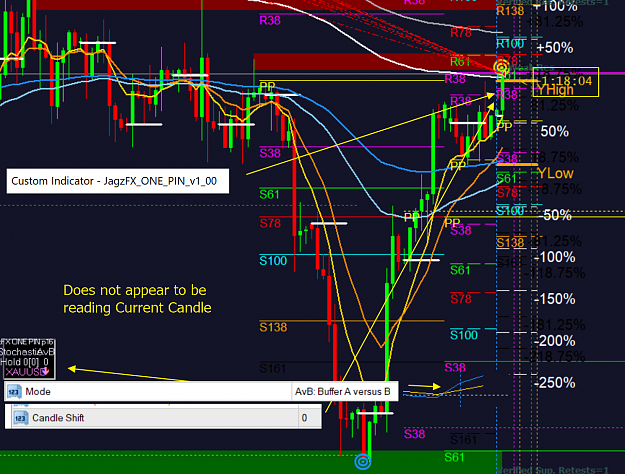
Task: Select the Mode parameter row label
Action: click(x=38, y=391)
